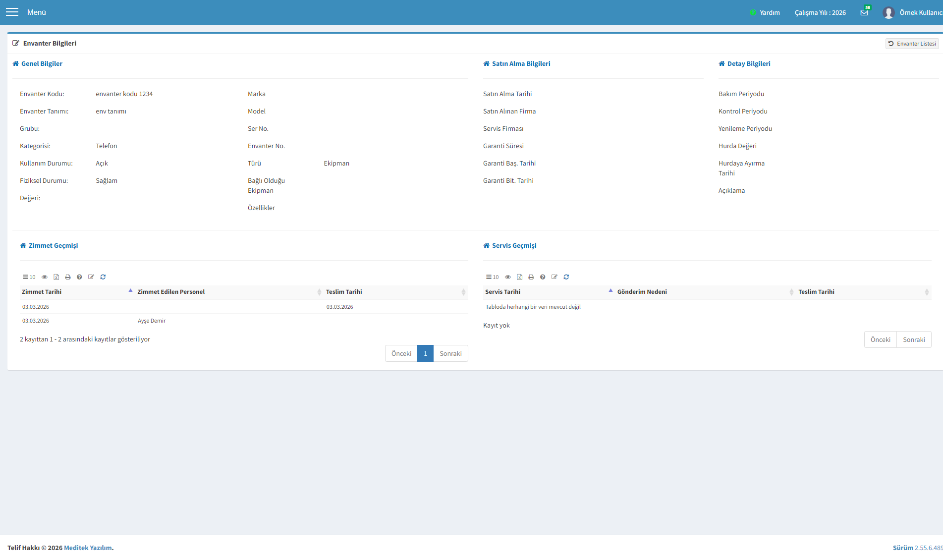
Task: Open page length dropdown in Zimmet Geçmişi
Action: [x=29, y=277]
